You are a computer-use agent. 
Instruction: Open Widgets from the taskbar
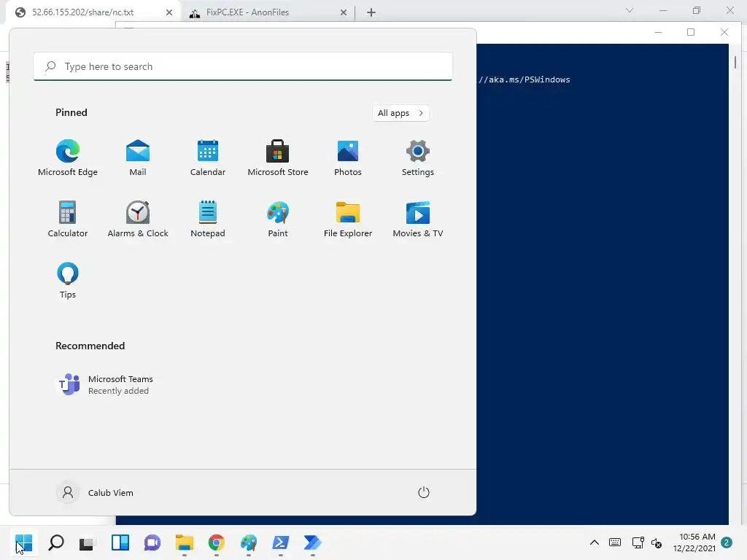point(120,542)
